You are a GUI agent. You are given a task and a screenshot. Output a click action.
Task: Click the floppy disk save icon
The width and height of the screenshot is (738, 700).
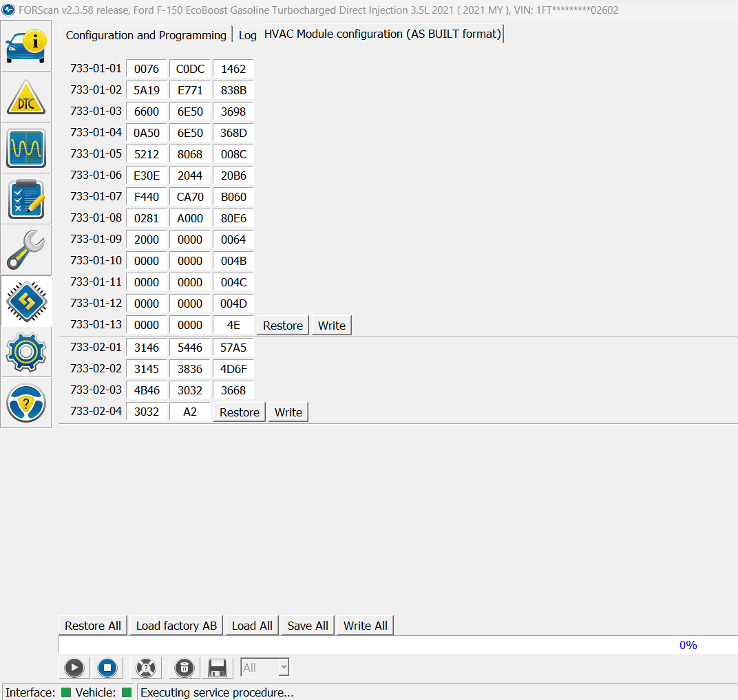(218, 668)
